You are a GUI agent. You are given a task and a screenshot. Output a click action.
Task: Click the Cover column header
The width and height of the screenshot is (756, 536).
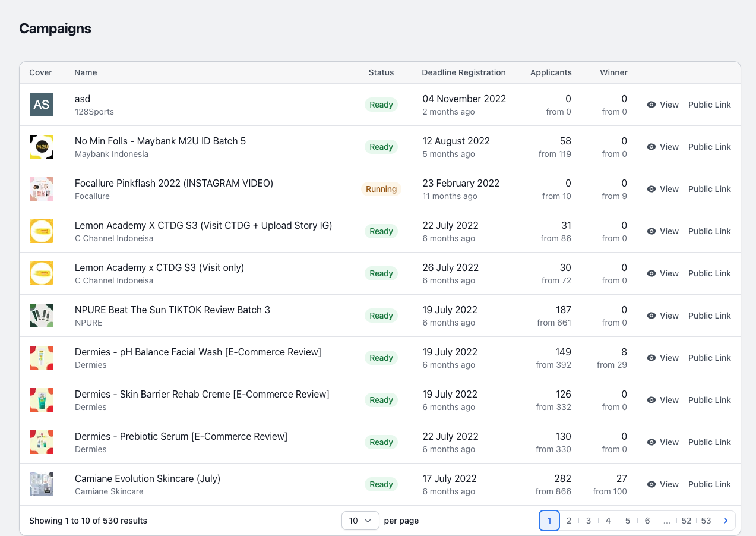pyautogui.click(x=40, y=72)
